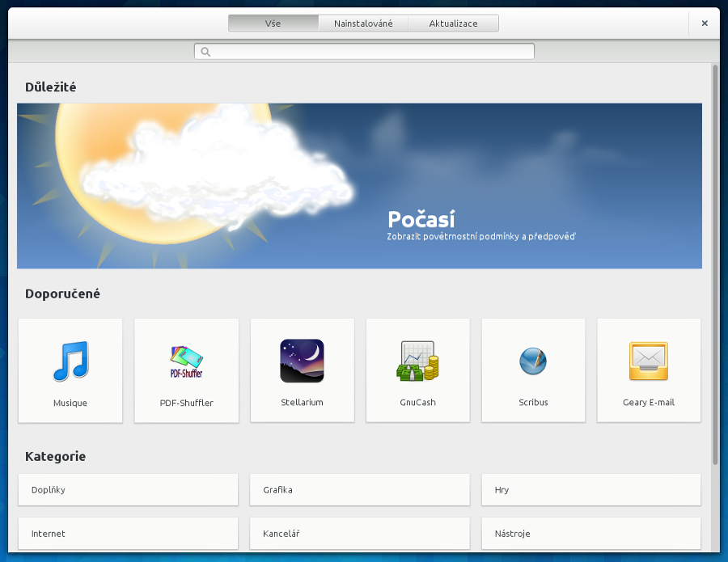Open the Musique music note icon
728x562 pixels.
coord(70,361)
